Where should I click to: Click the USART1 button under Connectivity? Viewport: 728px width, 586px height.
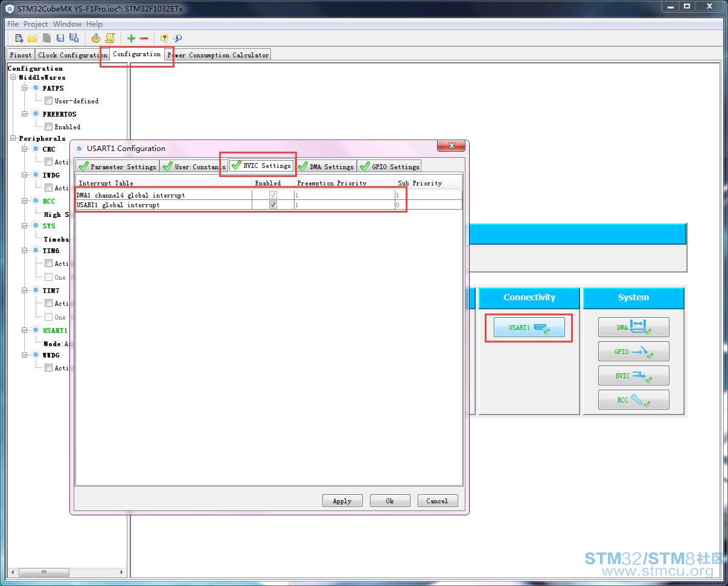click(529, 327)
